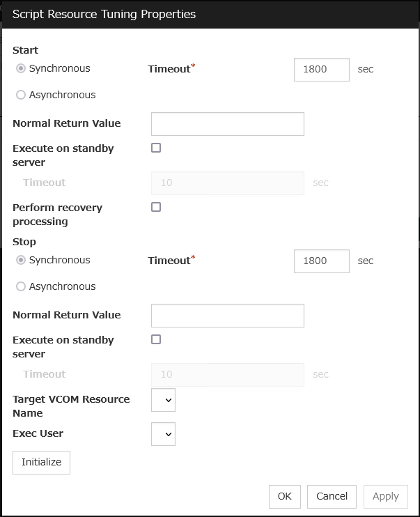The image size is (420, 517).
Task: Expand the Exec User dropdown
Action: 163,434
